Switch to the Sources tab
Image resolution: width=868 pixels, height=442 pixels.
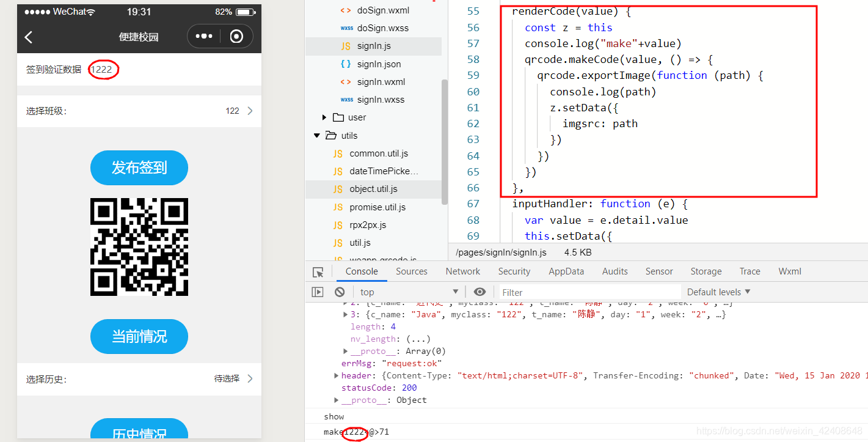412,271
